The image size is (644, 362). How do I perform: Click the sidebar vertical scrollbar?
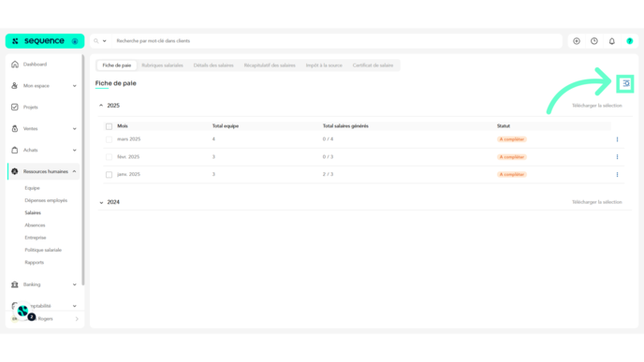pos(83,170)
